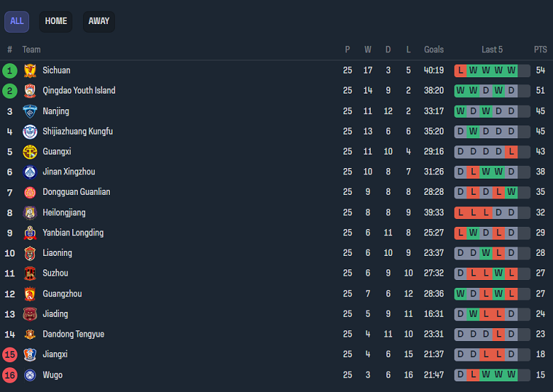
Task: Open the Yanbian Longding team page
Action: (73, 233)
